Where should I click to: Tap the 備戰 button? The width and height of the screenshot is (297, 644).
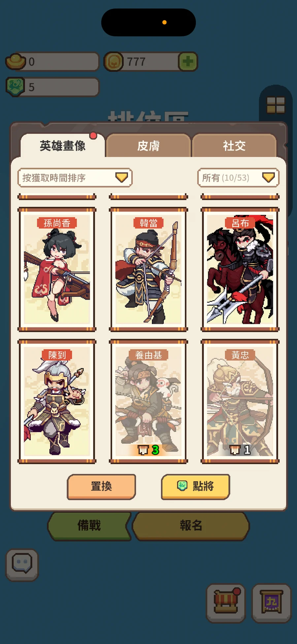point(89,525)
